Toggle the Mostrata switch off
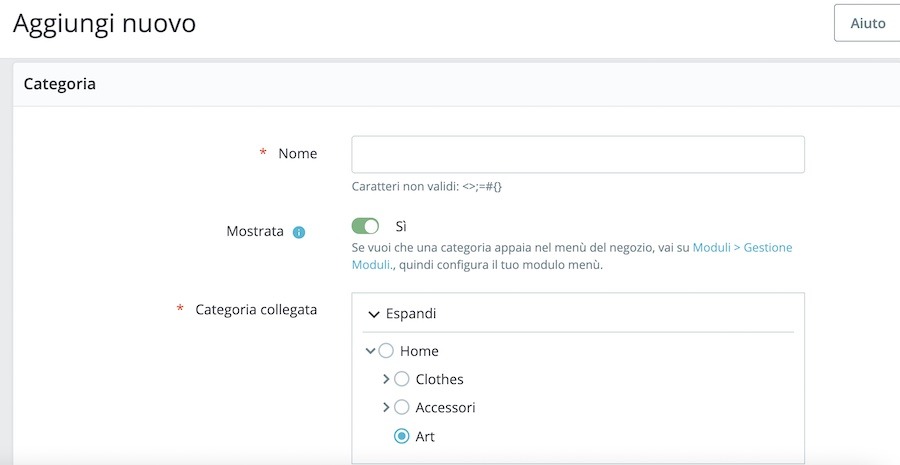The image size is (900, 465). point(365,227)
